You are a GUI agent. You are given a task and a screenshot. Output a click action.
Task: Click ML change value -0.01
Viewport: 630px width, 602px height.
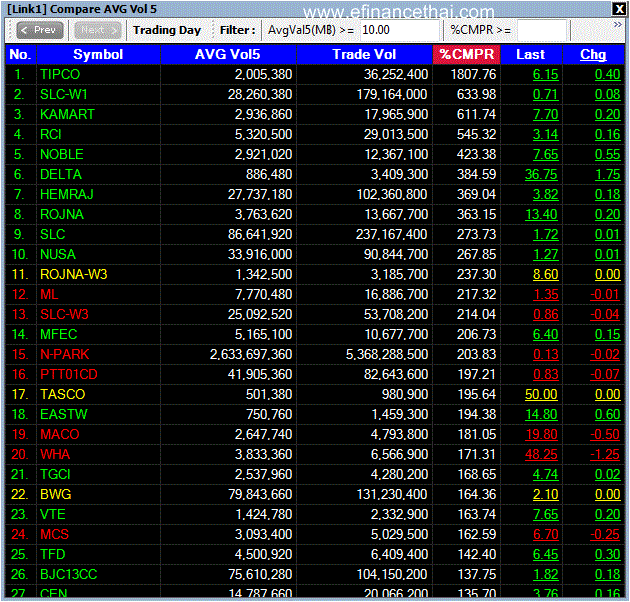click(605, 295)
